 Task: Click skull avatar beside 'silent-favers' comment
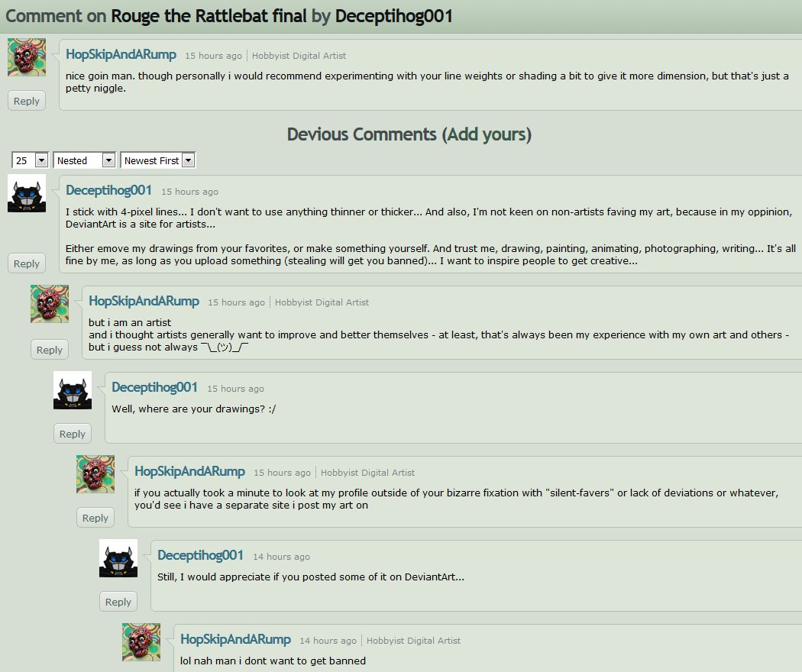pyautogui.click(x=95, y=474)
